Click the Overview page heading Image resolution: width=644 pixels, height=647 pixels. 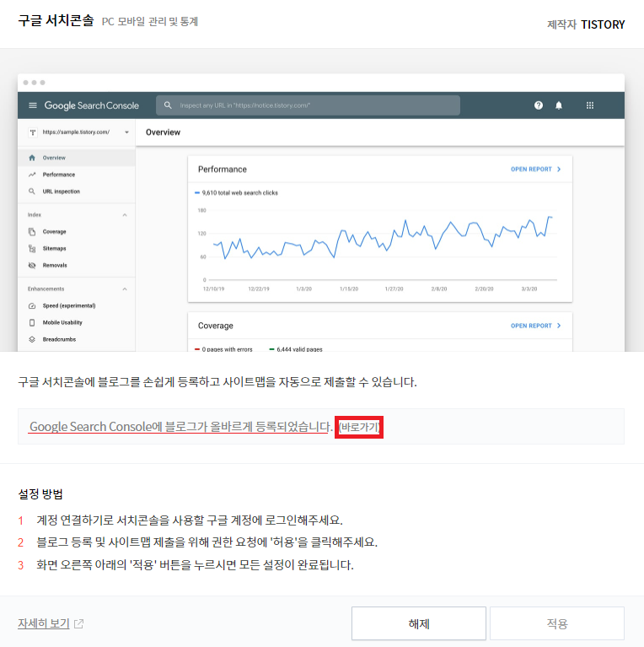163,132
